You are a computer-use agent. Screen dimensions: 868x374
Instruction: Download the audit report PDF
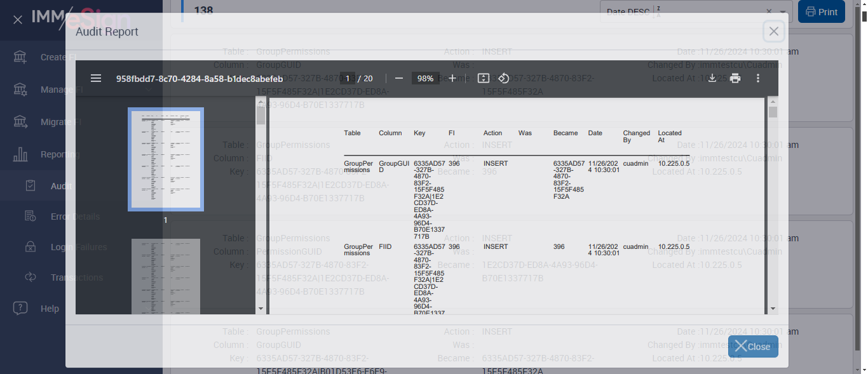(x=712, y=79)
